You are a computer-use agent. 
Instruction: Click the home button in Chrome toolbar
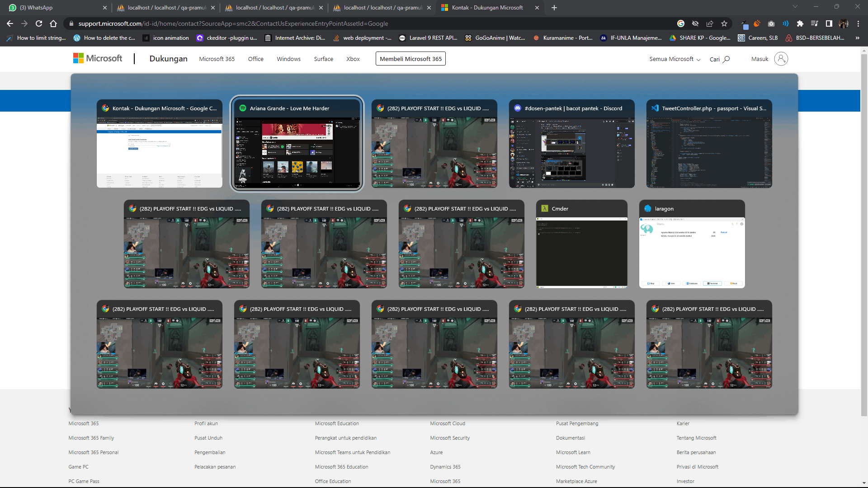[53, 23]
